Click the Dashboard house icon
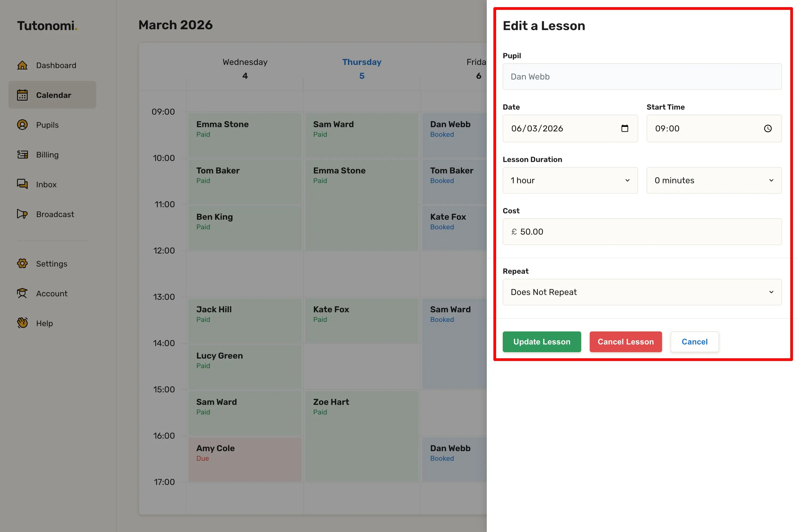The width and height of the screenshot is (798, 532). pos(22,65)
